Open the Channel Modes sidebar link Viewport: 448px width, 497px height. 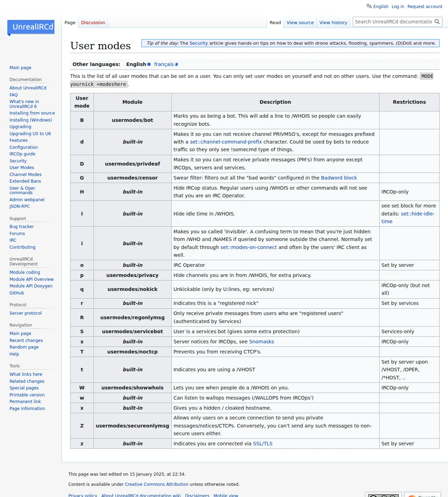(x=25, y=175)
